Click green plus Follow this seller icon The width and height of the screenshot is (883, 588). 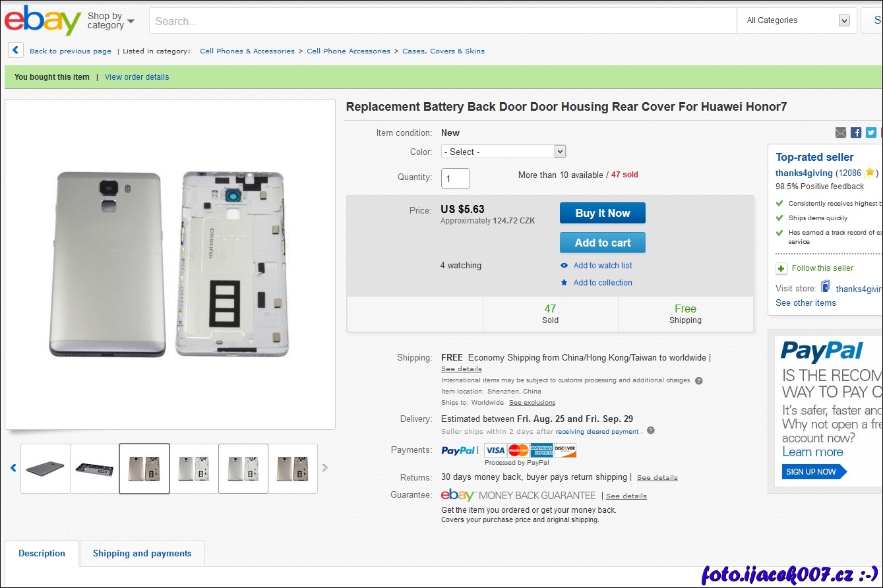781,268
